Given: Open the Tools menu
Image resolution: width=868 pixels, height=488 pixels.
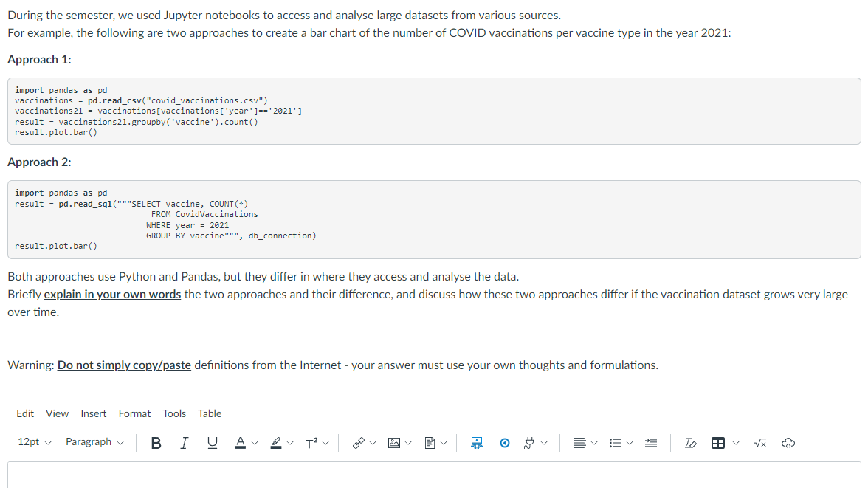Looking at the screenshot, I should point(174,413).
